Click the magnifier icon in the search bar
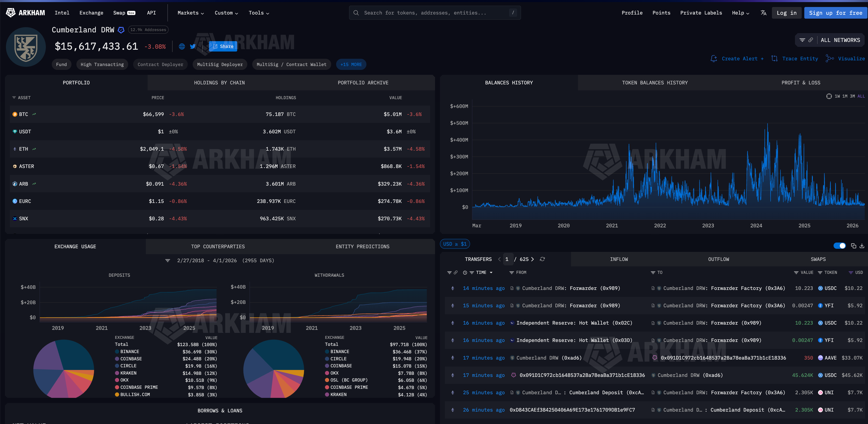Screen dimensions: 868x424 [x=356, y=13]
